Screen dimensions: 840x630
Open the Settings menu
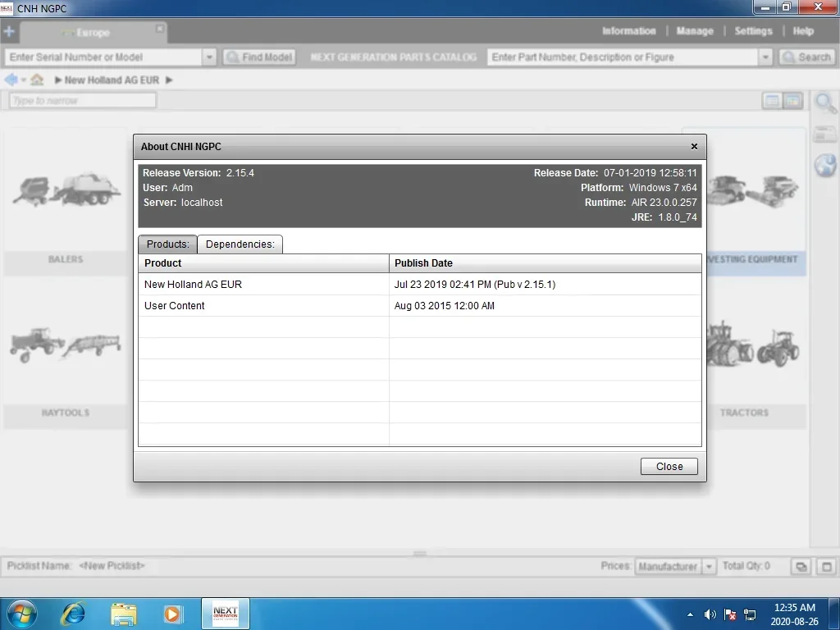pos(753,31)
